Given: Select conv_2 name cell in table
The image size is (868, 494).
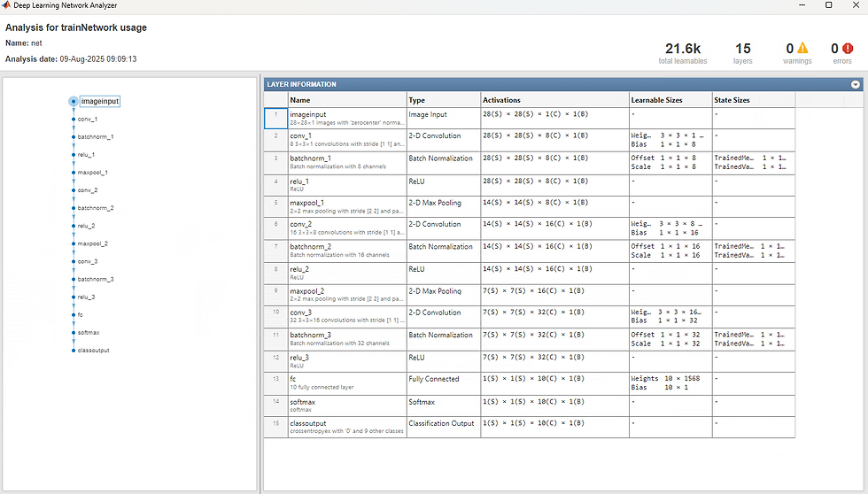Looking at the screenshot, I should 347,228.
